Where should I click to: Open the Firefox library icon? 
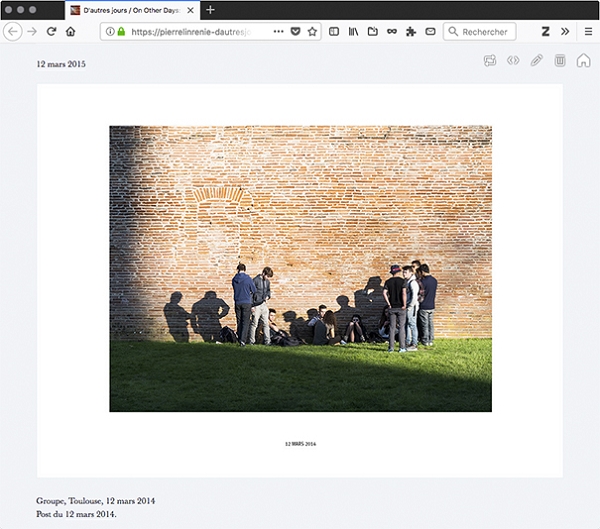click(x=353, y=32)
